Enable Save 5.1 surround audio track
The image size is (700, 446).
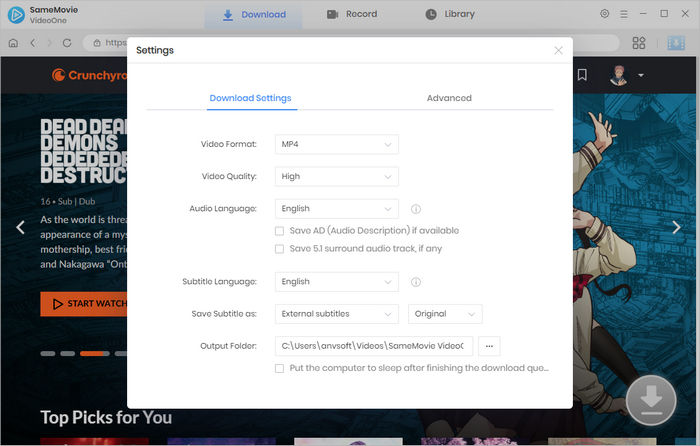pyautogui.click(x=280, y=248)
